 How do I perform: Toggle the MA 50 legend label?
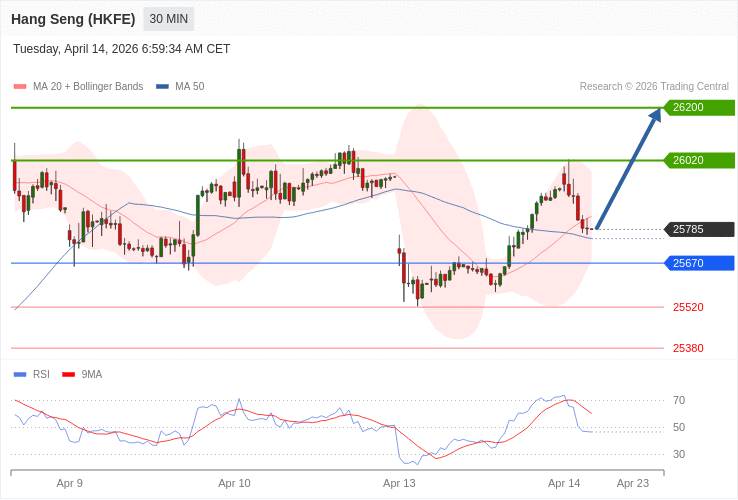(x=189, y=87)
